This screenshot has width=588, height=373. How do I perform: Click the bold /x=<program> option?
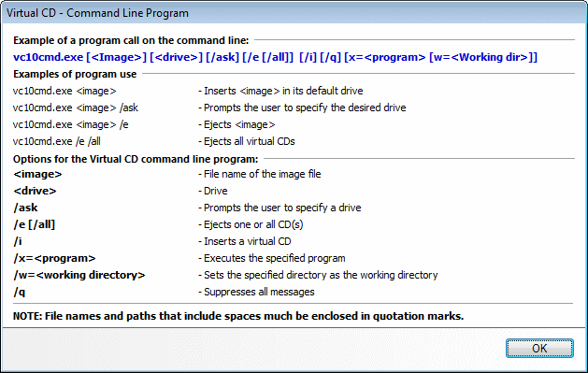coord(54,258)
